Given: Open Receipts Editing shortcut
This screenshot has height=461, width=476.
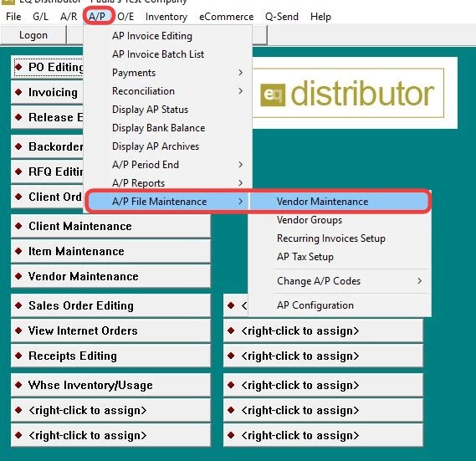Looking at the screenshot, I should (x=110, y=356).
